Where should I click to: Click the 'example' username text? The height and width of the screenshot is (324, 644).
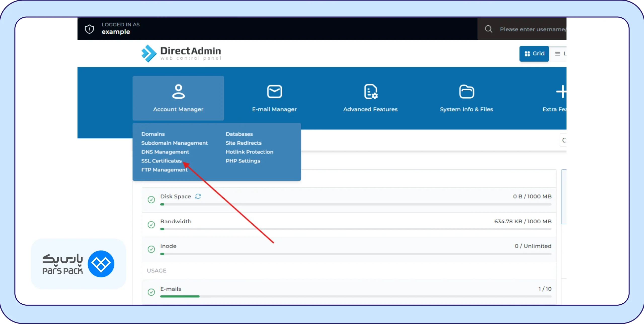(x=116, y=32)
